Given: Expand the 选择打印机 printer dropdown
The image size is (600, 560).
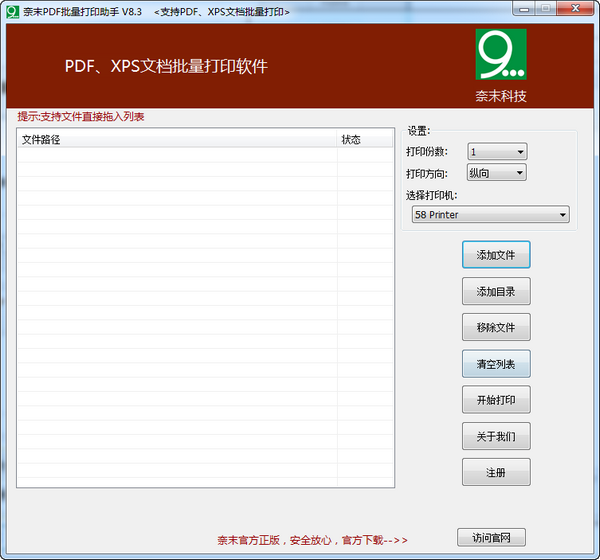Looking at the screenshot, I should tap(491, 214).
